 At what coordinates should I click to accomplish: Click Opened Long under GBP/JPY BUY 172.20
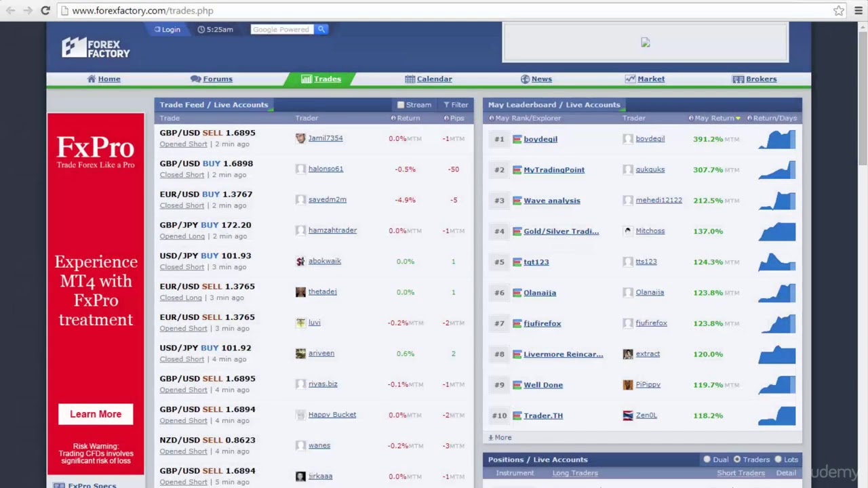pos(182,237)
